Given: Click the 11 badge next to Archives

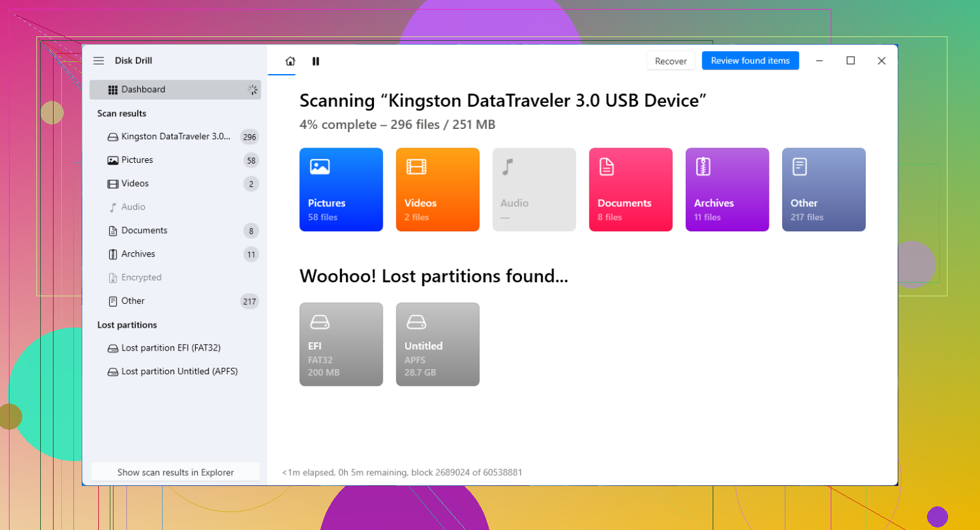Looking at the screenshot, I should point(251,254).
